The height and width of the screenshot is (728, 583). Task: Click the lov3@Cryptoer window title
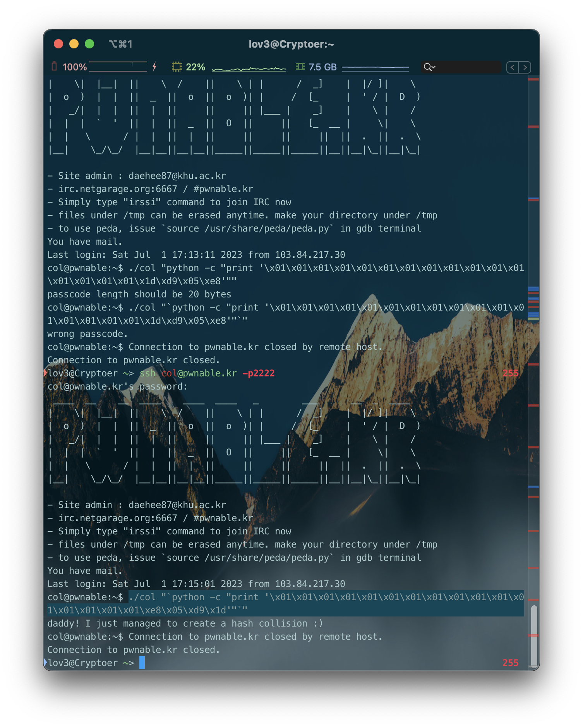[x=291, y=44]
